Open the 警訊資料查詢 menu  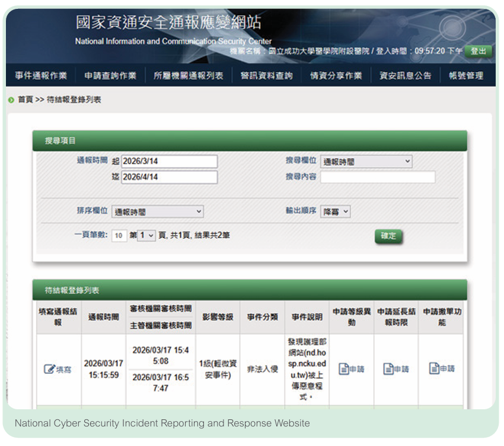266,76
